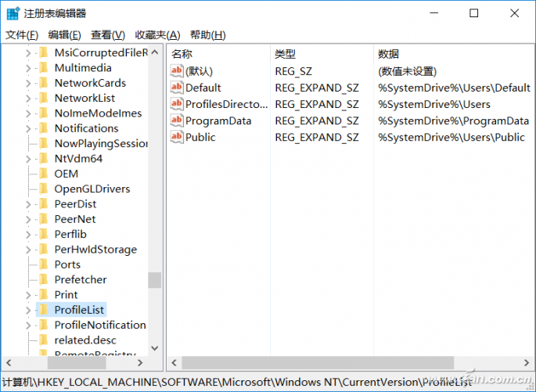Click the OEM folder icon
This screenshot has width=536, height=392.
click(x=44, y=174)
